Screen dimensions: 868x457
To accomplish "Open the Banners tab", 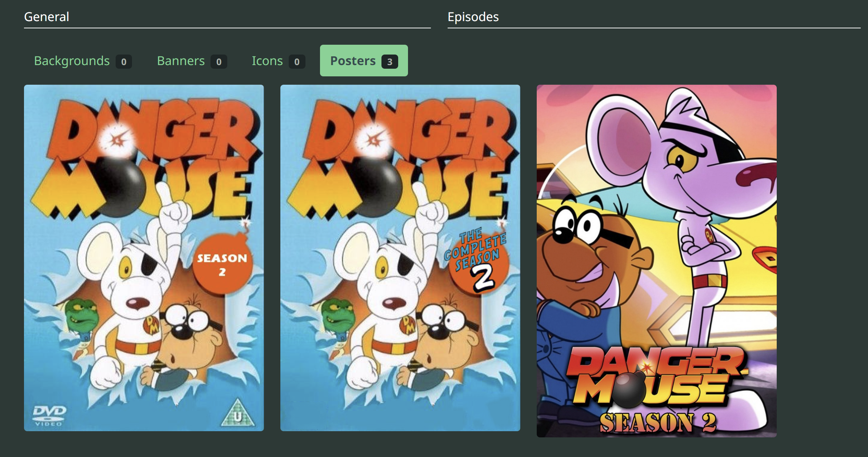I will 181,61.
